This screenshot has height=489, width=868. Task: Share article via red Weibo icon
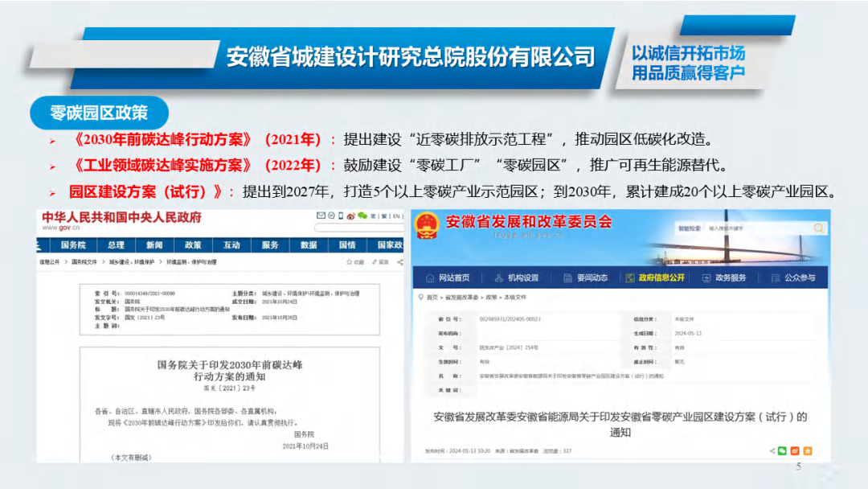tap(795, 450)
